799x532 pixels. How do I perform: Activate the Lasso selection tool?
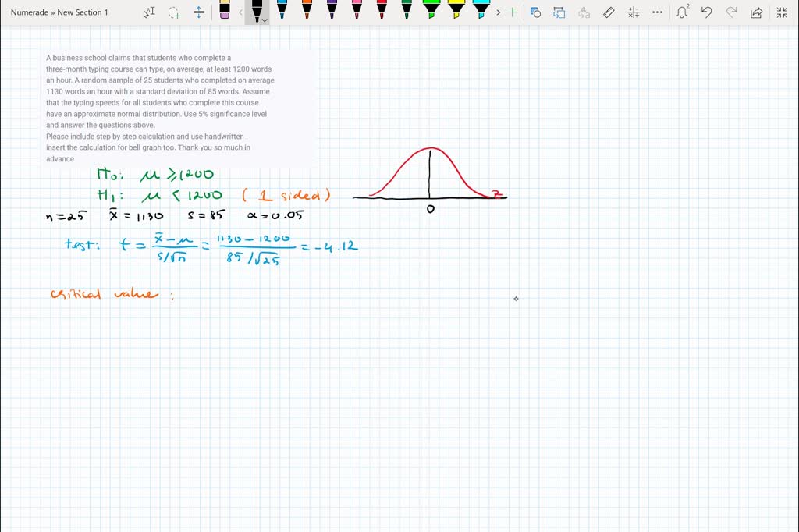tap(173, 12)
